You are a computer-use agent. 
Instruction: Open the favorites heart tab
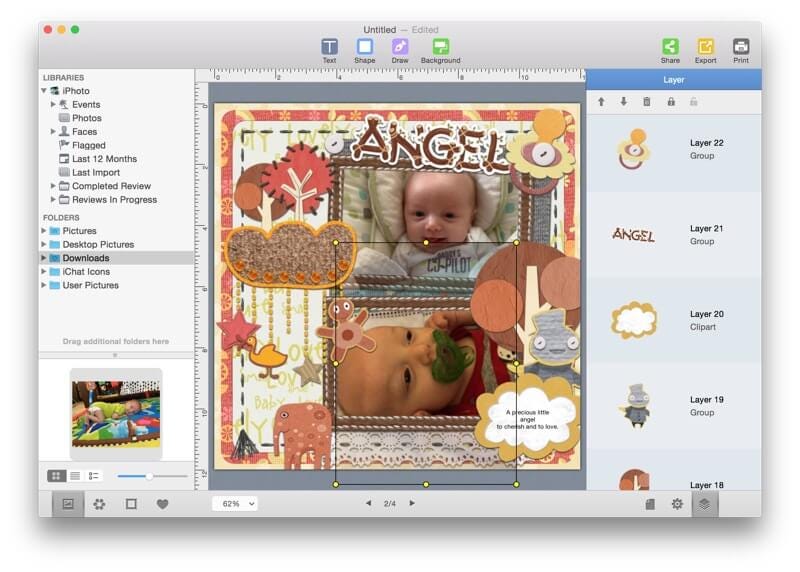[162, 504]
